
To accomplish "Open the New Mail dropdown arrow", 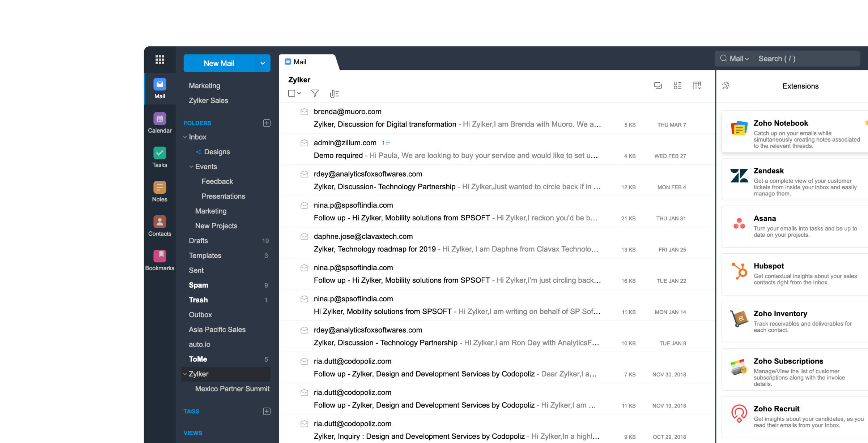I will [263, 63].
